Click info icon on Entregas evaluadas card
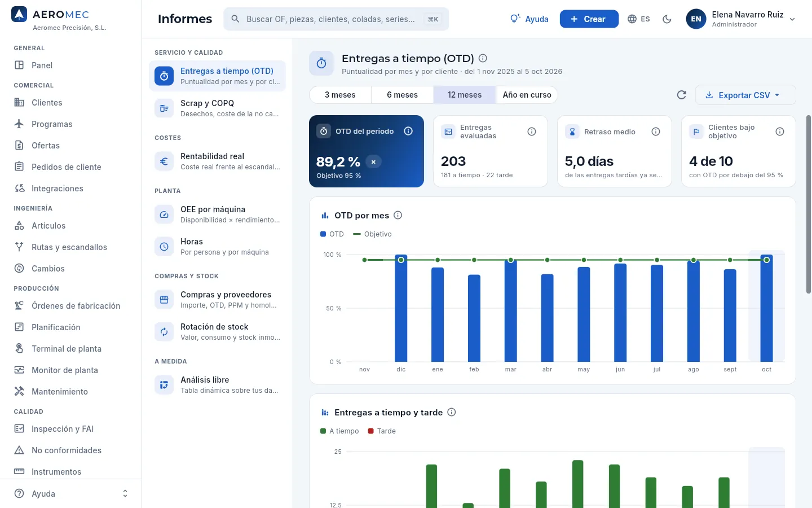812x508 pixels. (x=532, y=132)
